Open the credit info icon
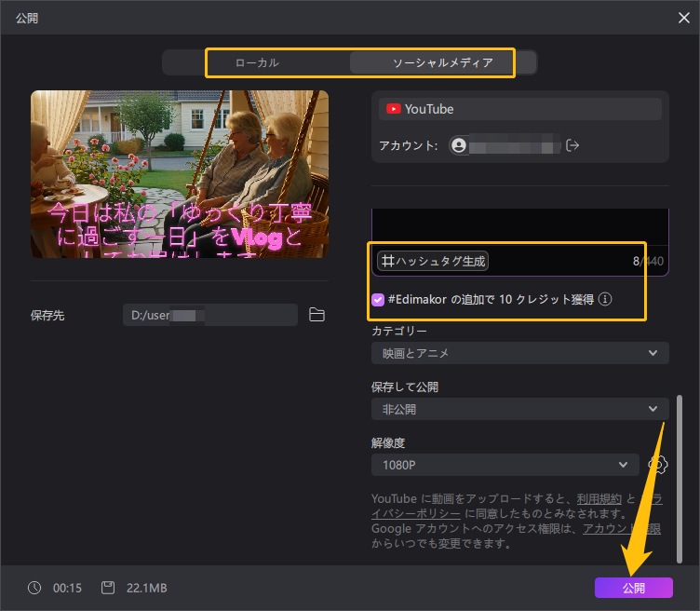 click(605, 299)
